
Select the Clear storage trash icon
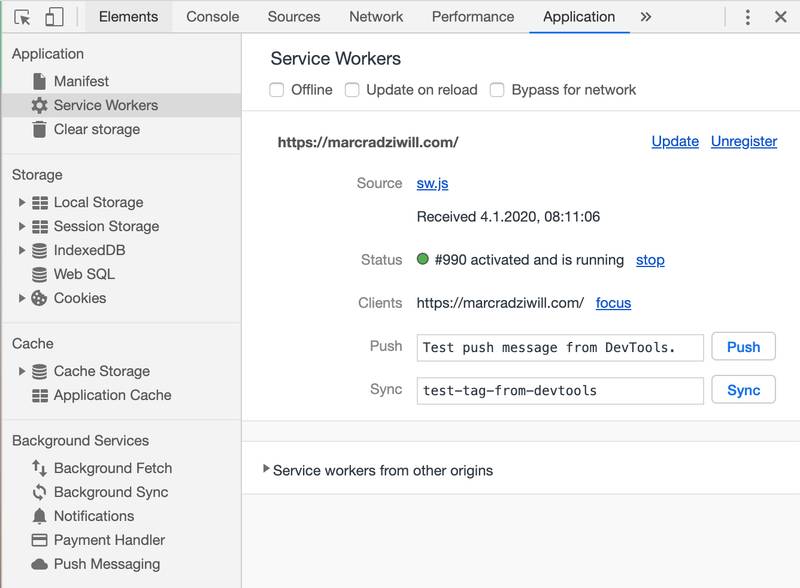40,129
